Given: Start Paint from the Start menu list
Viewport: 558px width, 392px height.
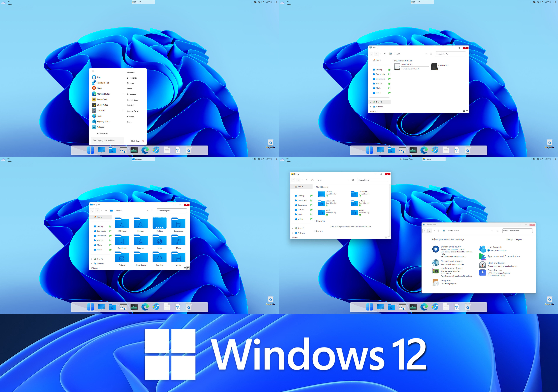Looking at the screenshot, I should (x=97, y=116).
